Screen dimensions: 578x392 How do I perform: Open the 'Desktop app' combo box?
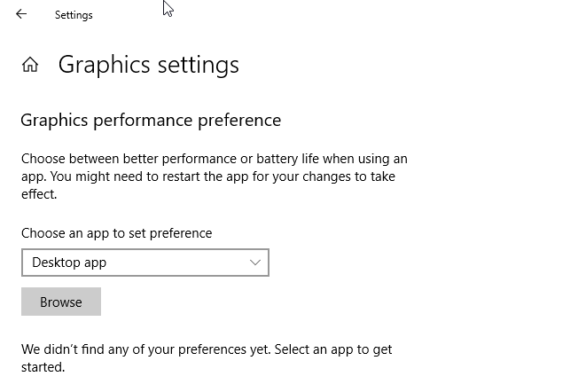click(144, 263)
